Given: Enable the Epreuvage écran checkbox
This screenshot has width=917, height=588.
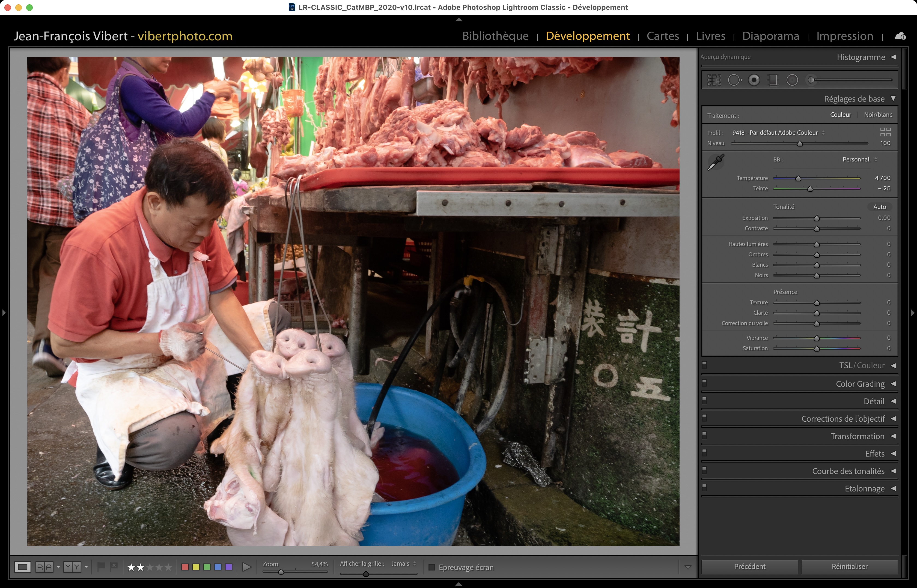Looking at the screenshot, I should (x=432, y=567).
